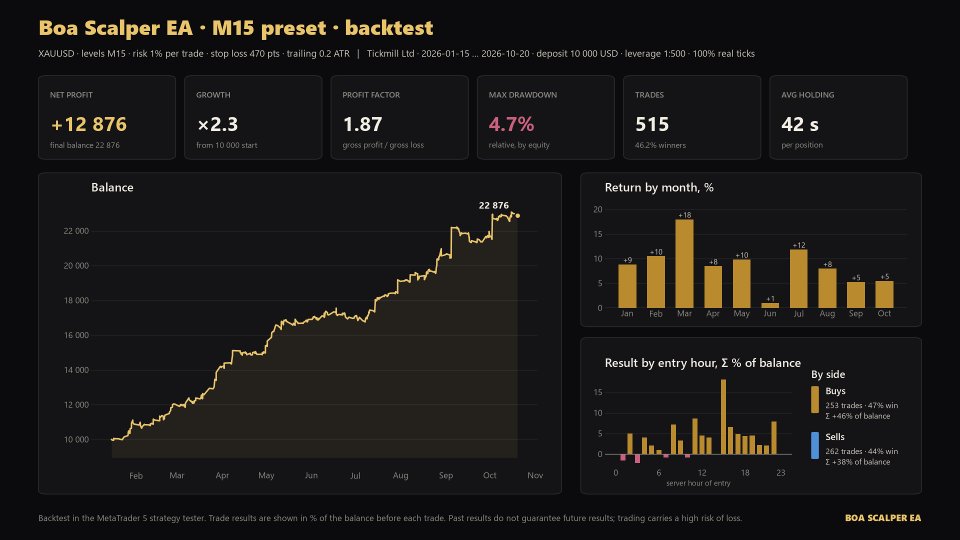This screenshot has height=540, width=960.
Task: Click the 22 876 balance end marker
Action: (518, 216)
